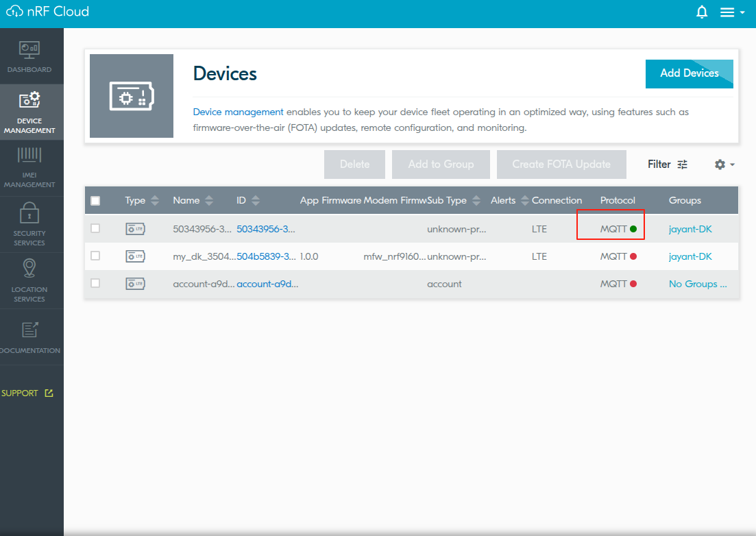
Task: Click the nRF Cloud logo
Action: click(x=47, y=12)
